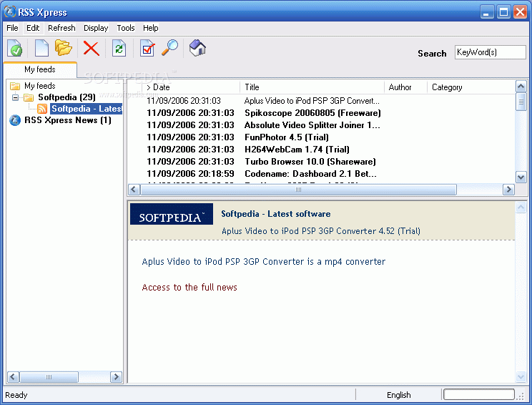Open the Help menu

click(150, 28)
